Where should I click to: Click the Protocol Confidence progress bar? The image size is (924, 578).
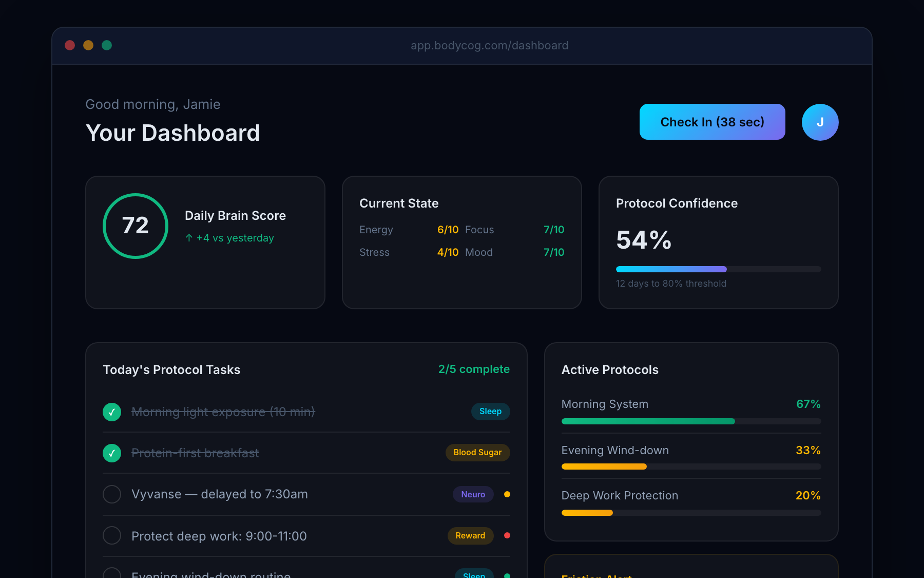pyautogui.click(x=718, y=269)
